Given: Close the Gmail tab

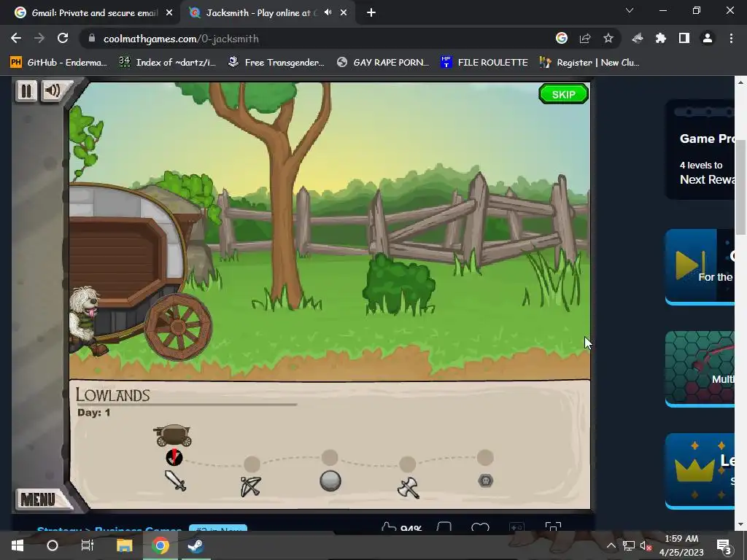Looking at the screenshot, I should [x=169, y=13].
